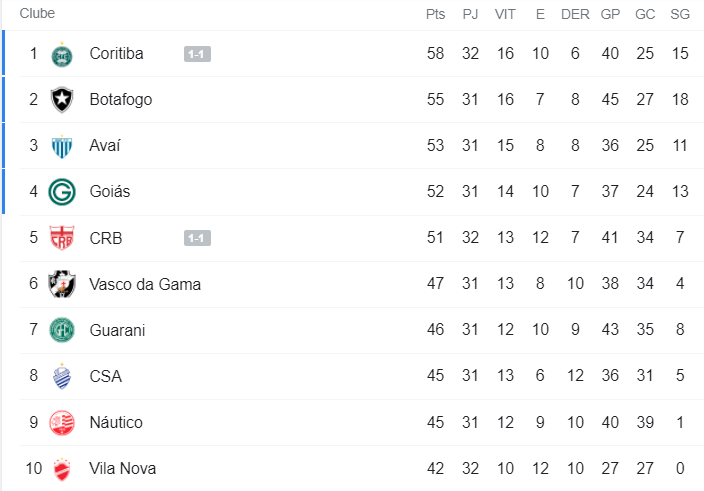
Task: Click the Avaí club crest icon
Action: click(62, 146)
